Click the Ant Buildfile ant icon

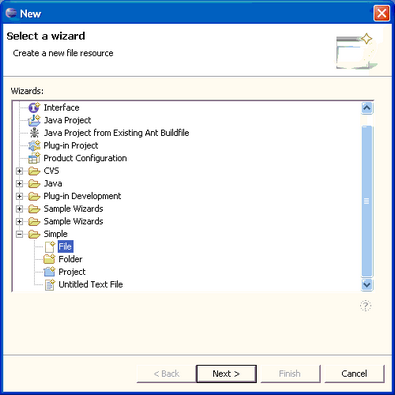[x=34, y=133]
